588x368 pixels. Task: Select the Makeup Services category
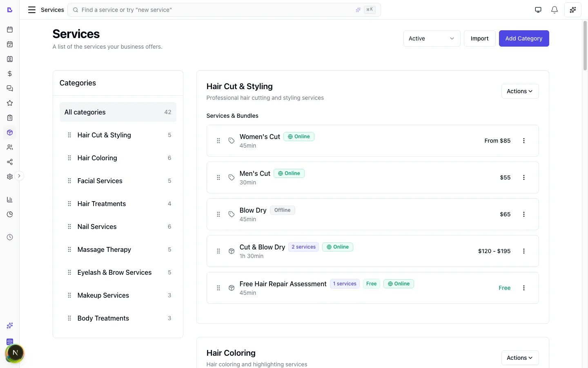(x=118, y=295)
